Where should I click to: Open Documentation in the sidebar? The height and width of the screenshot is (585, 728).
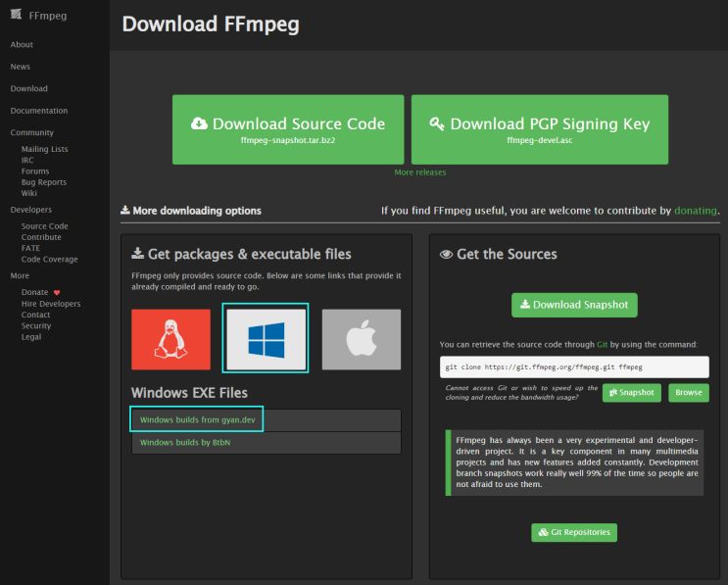[x=39, y=111]
